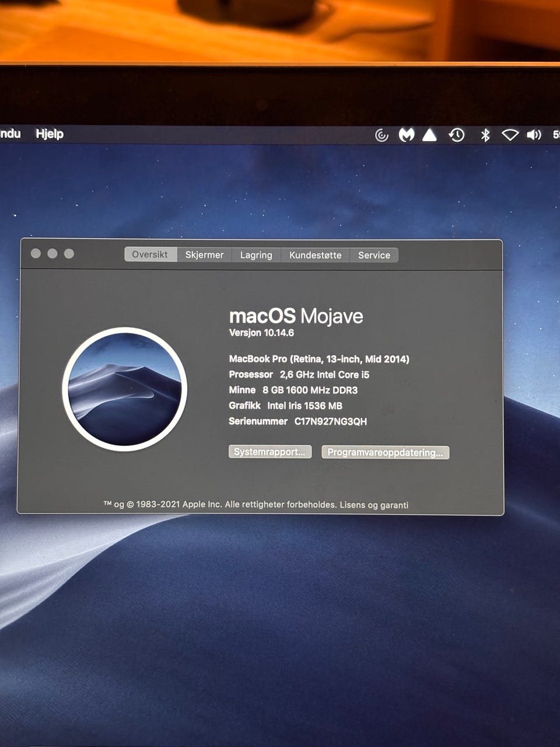This screenshot has height=747, width=560.
Task: Open the Wi-Fi status menu
Action: tap(510, 135)
